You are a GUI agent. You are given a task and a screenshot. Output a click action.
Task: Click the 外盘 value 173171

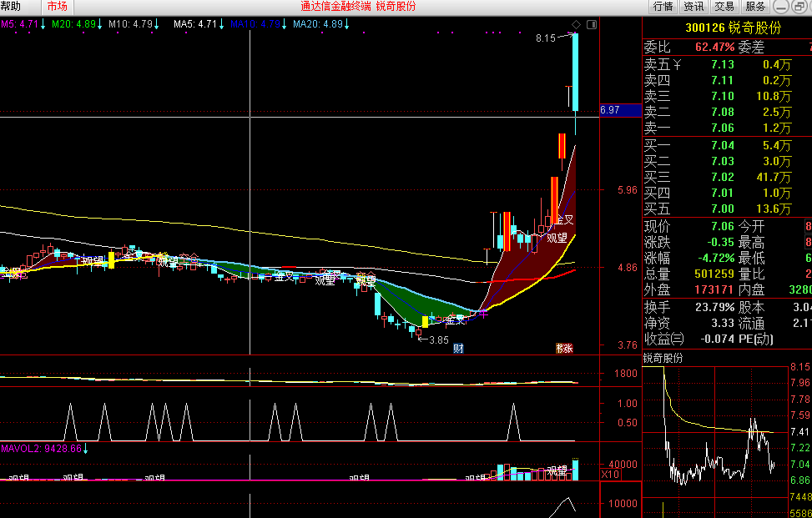(x=714, y=289)
